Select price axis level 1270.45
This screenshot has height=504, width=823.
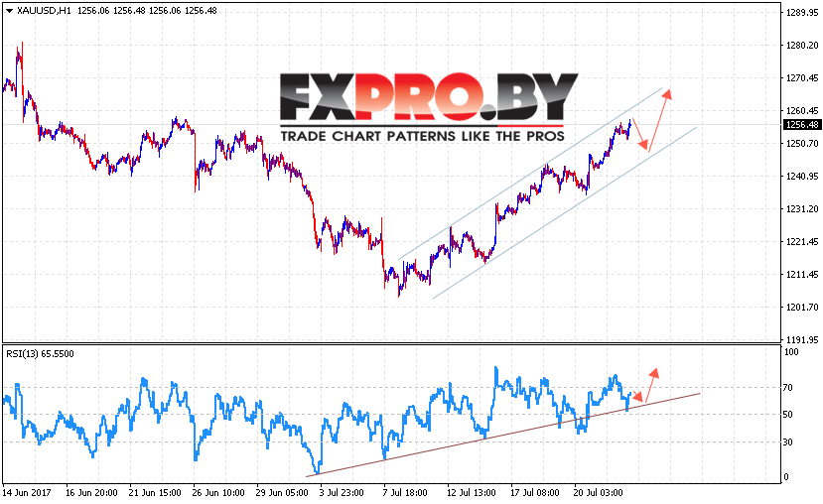tap(802, 78)
